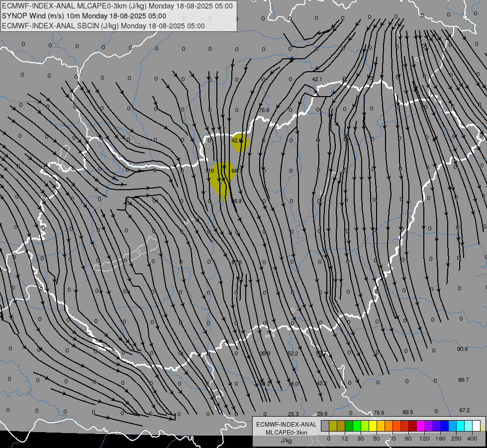Click the SYNOP Wind 10m header line
The height and width of the screenshot is (448, 487).
pyautogui.click(x=84, y=16)
